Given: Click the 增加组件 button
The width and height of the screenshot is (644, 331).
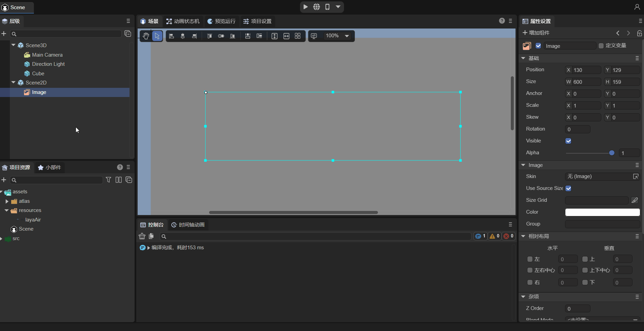Looking at the screenshot, I should 536,33.
